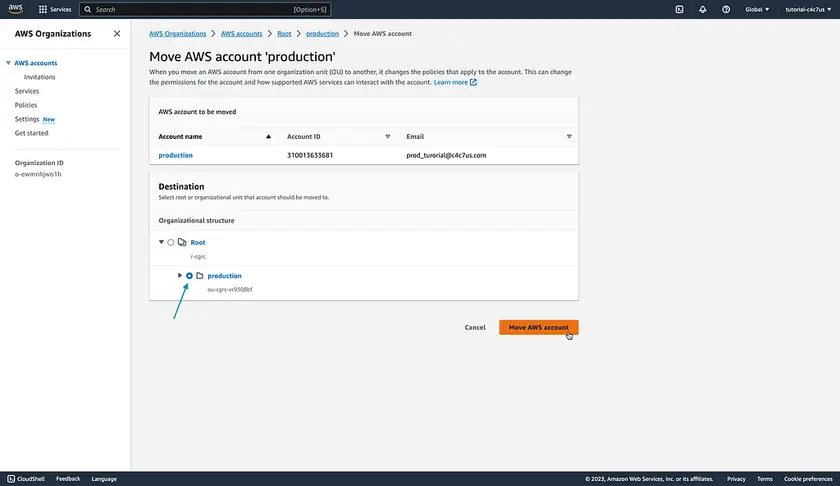Select account ID 310013633681 text
840x486 pixels.
pos(310,155)
